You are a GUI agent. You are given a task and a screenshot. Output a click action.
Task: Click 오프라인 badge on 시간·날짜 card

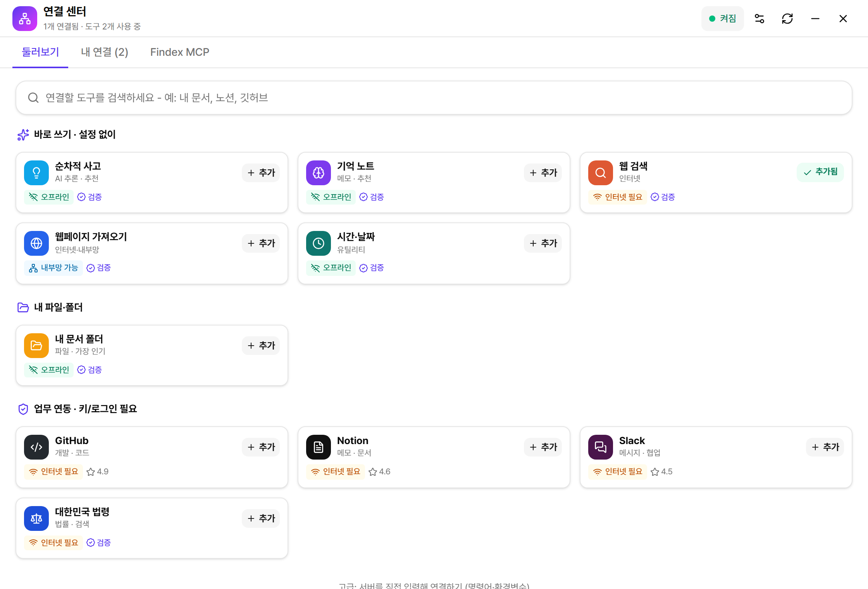tap(331, 268)
